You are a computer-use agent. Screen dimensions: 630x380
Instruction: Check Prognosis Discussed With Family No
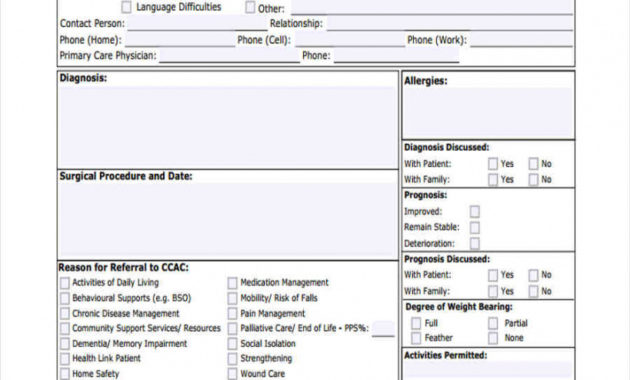(x=533, y=291)
